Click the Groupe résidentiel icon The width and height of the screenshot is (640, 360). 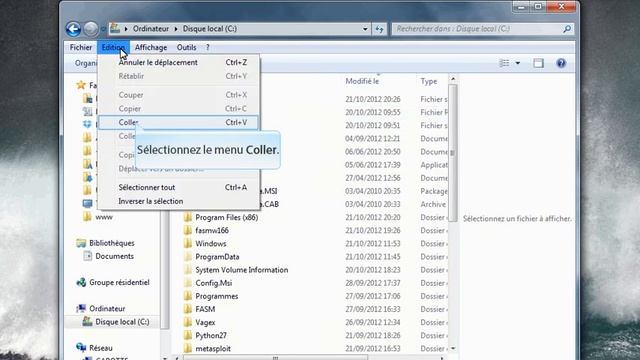coord(81,282)
